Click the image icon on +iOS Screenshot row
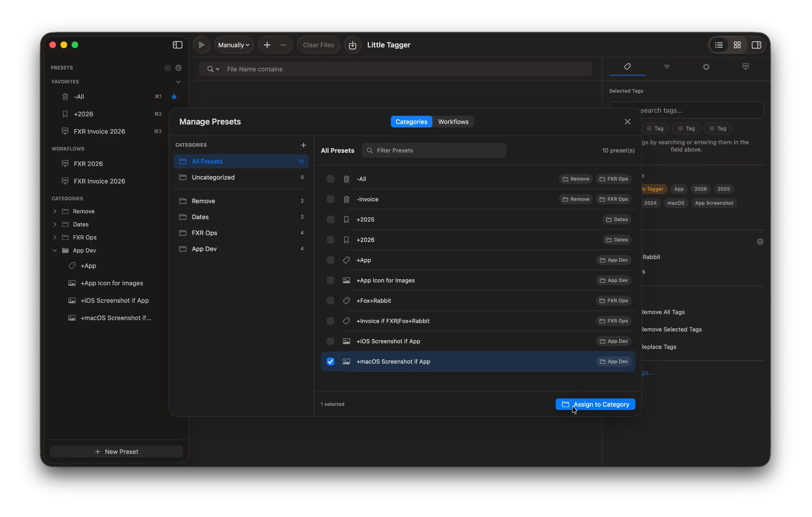 click(347, 341)
